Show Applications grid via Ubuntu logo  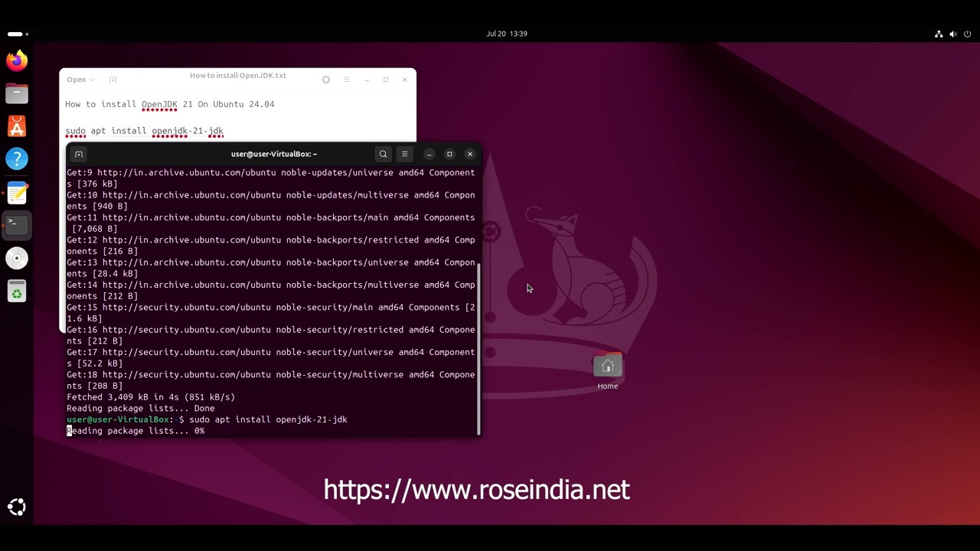[17, 507]
